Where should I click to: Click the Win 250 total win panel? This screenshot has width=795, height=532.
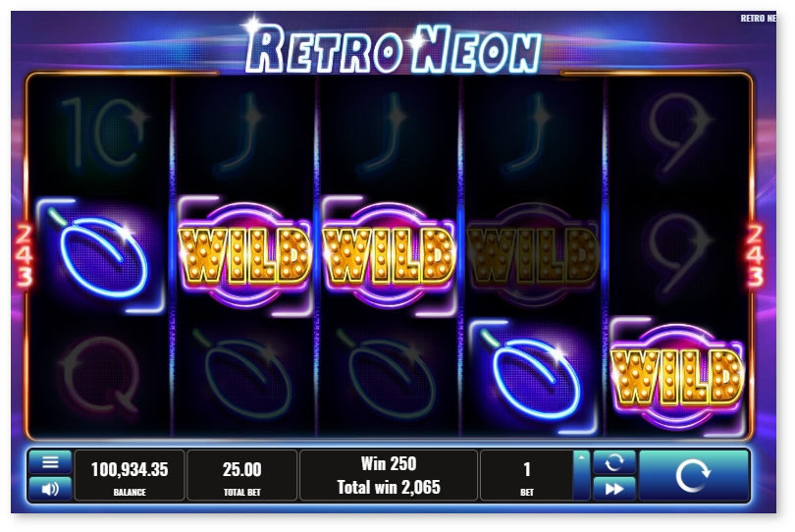[x=389, y=475]
